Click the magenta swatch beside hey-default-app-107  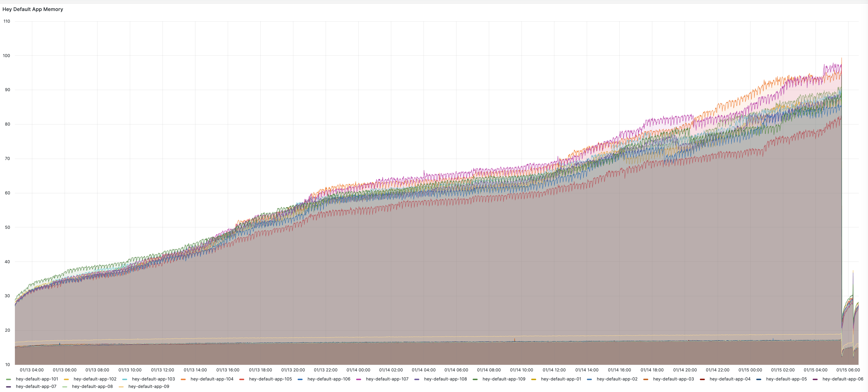click(358, 379)
